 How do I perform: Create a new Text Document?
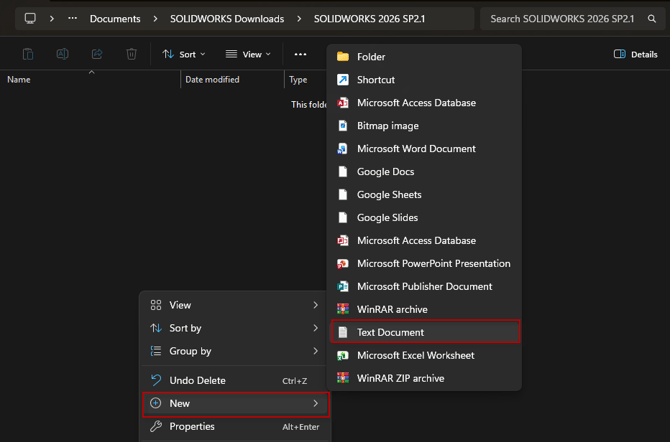(426, 331)
